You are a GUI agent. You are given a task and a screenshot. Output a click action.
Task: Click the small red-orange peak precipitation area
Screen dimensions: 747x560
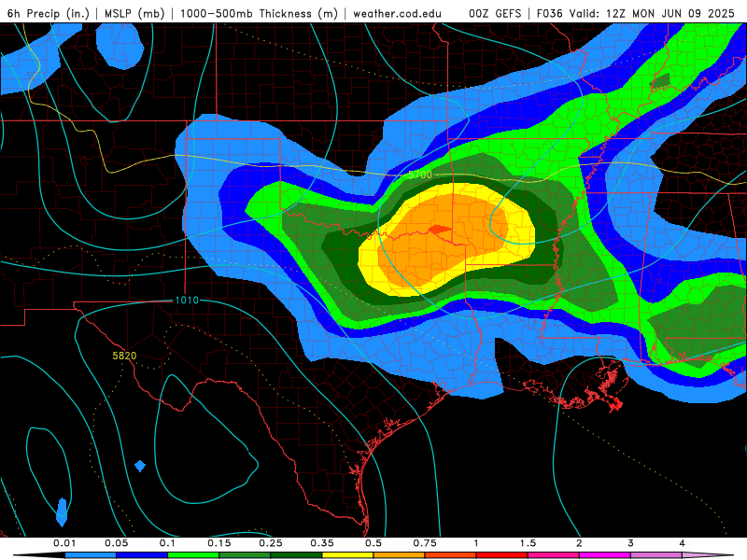(440, 230)
